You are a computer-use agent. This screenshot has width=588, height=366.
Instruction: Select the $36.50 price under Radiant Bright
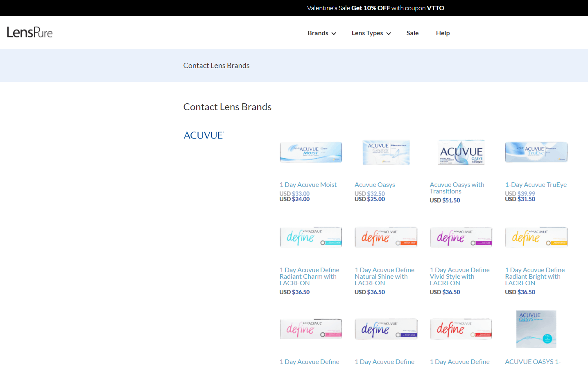click(x=520, y=292)
